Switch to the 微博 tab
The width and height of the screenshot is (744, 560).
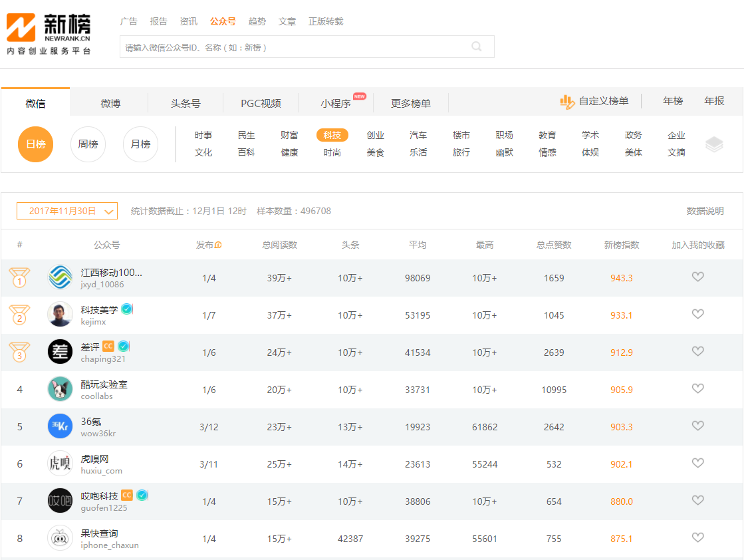click(110, 104)
